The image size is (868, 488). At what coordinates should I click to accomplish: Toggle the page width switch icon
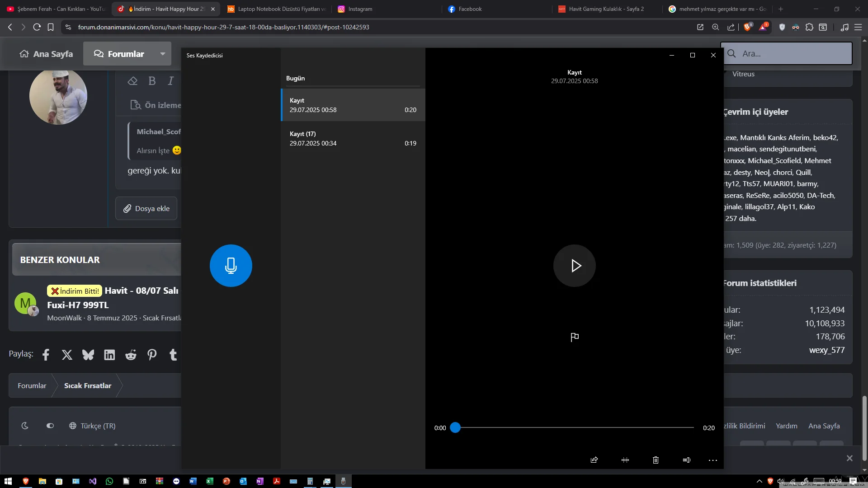click(50, 426)
